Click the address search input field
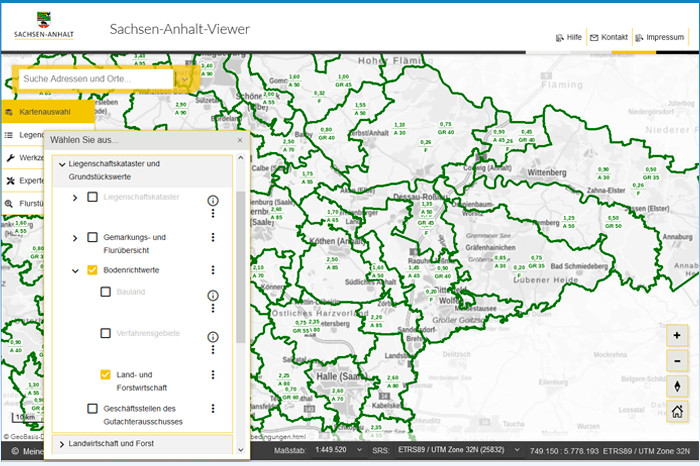 tap(95, 78)
